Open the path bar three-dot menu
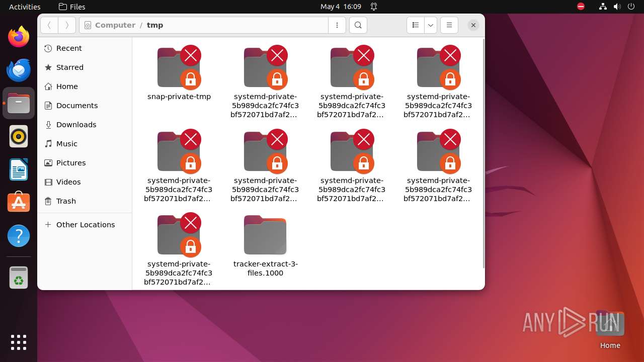This screenshot has width=644, height=362. coord(337,25)
